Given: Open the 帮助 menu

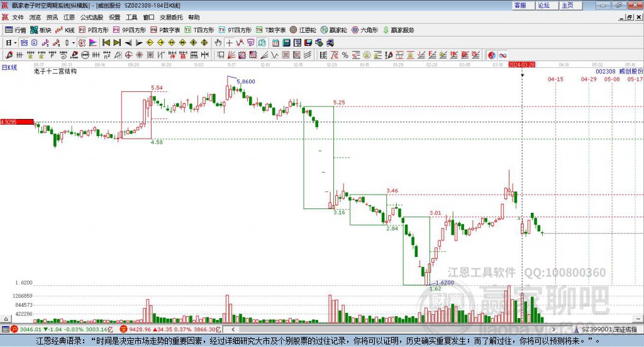Looking at the screenshot, I should [x=194, y=17].
